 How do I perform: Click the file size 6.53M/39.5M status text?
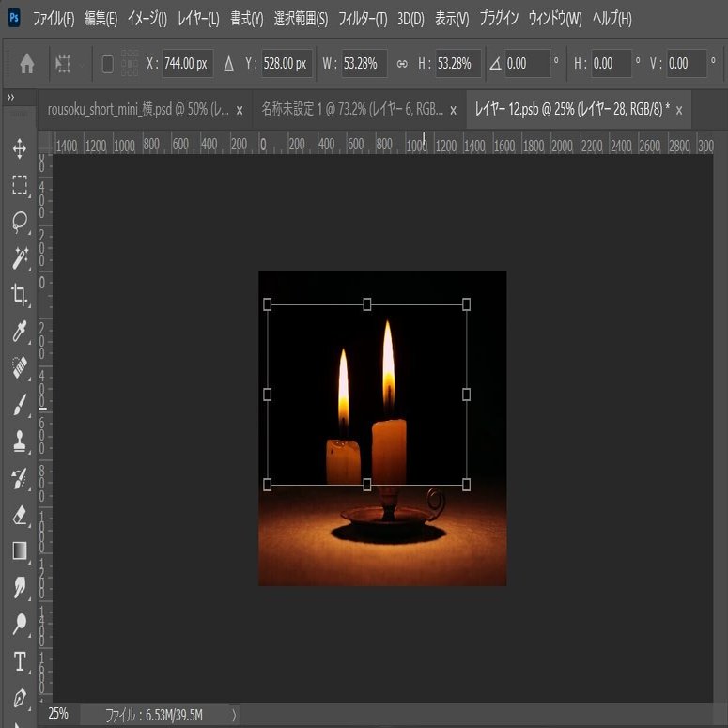[154, 715]
